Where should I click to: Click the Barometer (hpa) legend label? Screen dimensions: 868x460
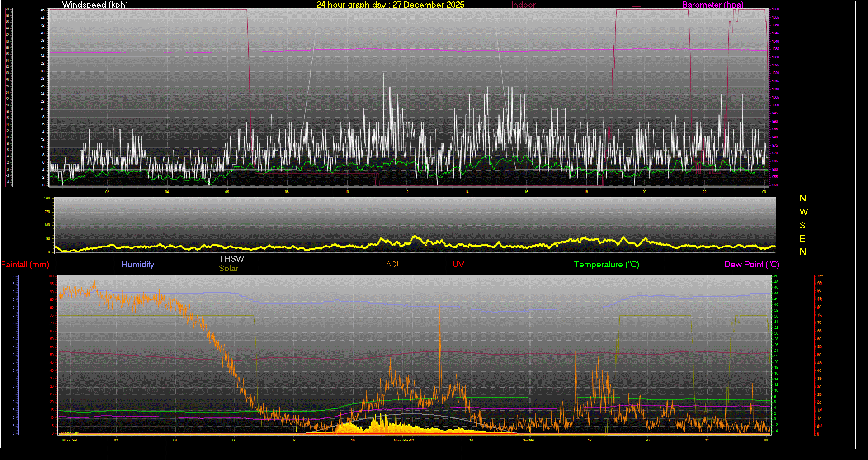click(x=712, y=5)
